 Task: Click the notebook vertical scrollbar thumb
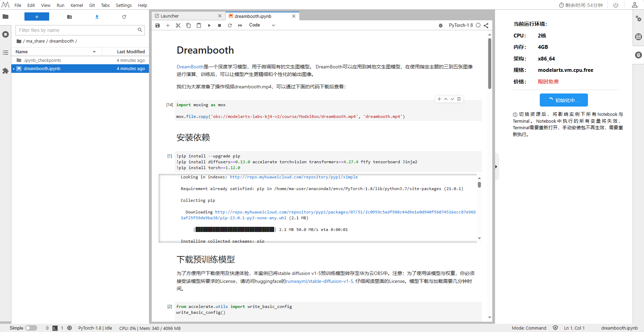490,64
